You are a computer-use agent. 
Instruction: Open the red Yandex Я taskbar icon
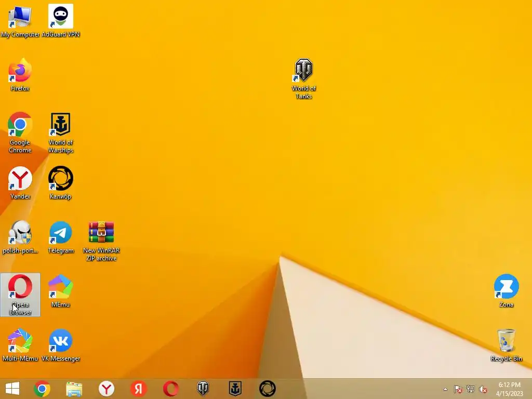pos(138,389)
